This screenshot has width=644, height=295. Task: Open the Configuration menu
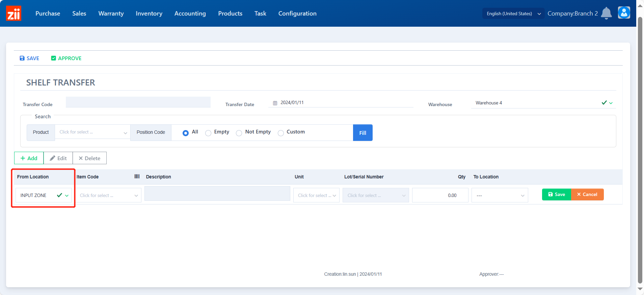297,14
